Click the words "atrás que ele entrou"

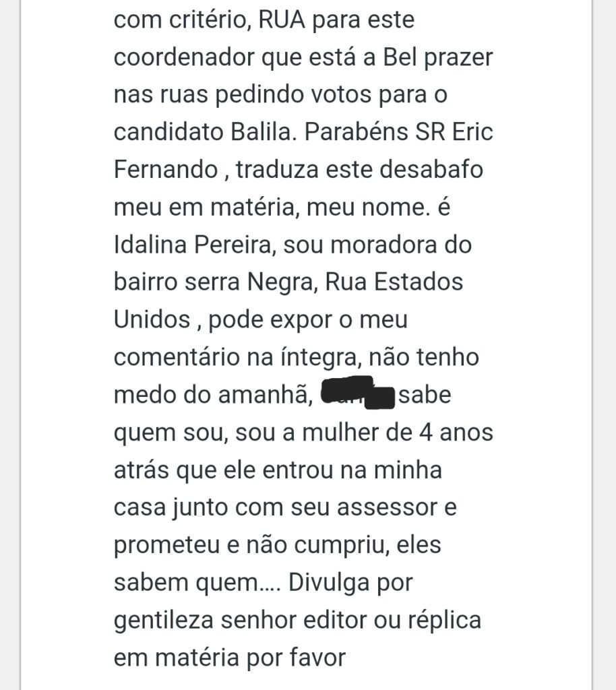228,468
